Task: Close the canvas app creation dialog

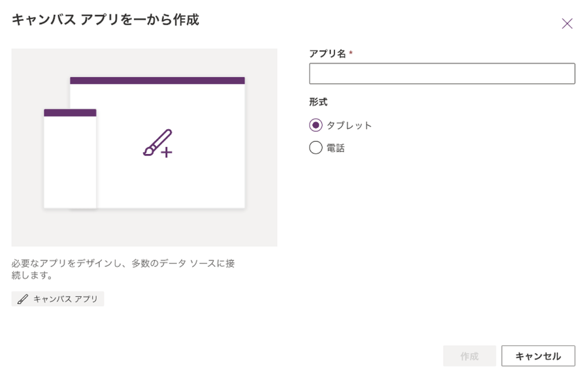Action: tap(567, 23)
